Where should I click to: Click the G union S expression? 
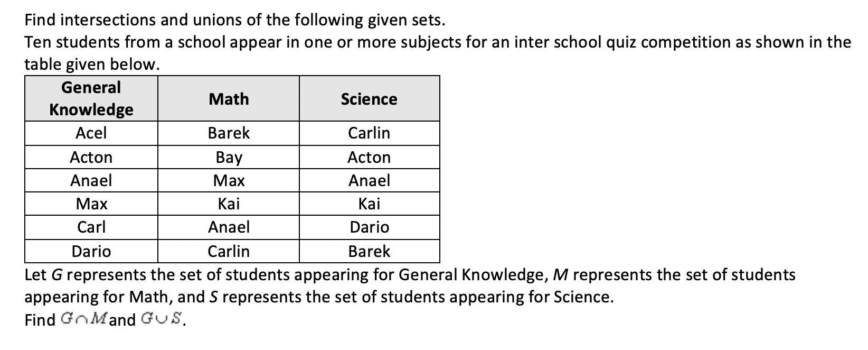coord(161,319)
